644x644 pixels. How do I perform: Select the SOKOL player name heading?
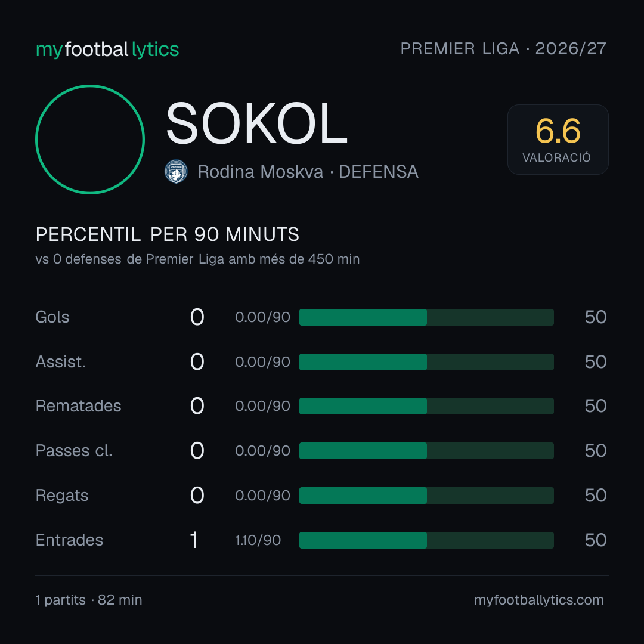(256, 123)
